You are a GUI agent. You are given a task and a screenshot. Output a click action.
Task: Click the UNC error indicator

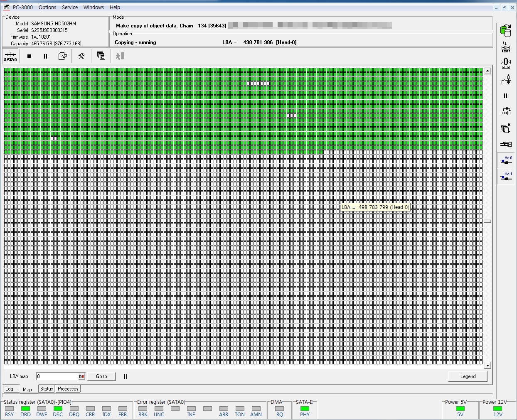tap(159, 409)
